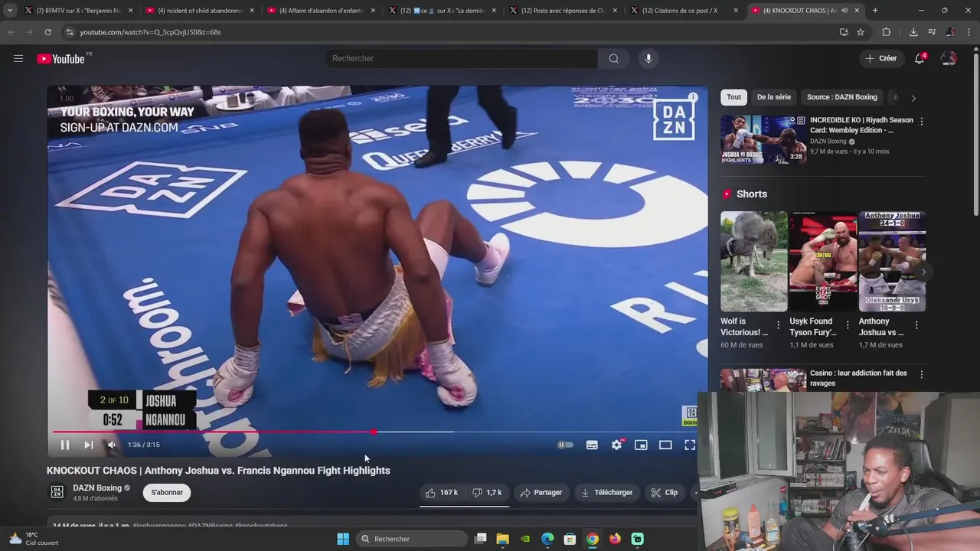Open options for INCREDIBLE KO video

(x=921, y=121)
